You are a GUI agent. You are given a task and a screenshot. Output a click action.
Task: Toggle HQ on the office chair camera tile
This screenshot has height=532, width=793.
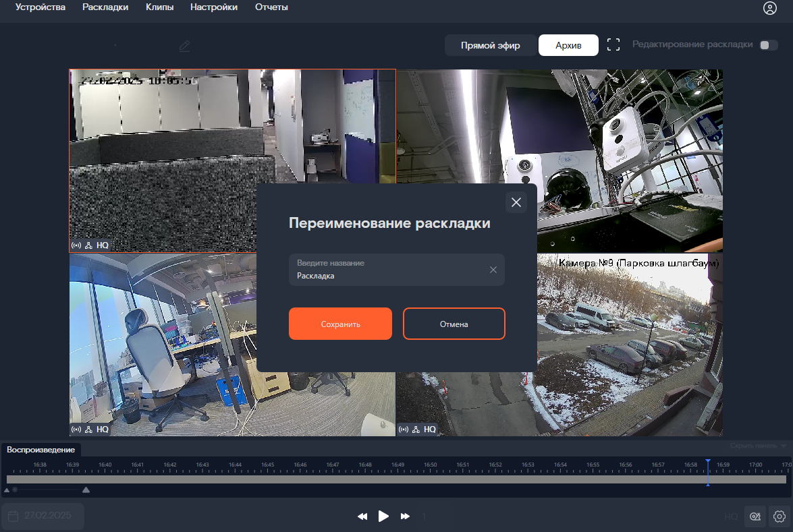103,430
